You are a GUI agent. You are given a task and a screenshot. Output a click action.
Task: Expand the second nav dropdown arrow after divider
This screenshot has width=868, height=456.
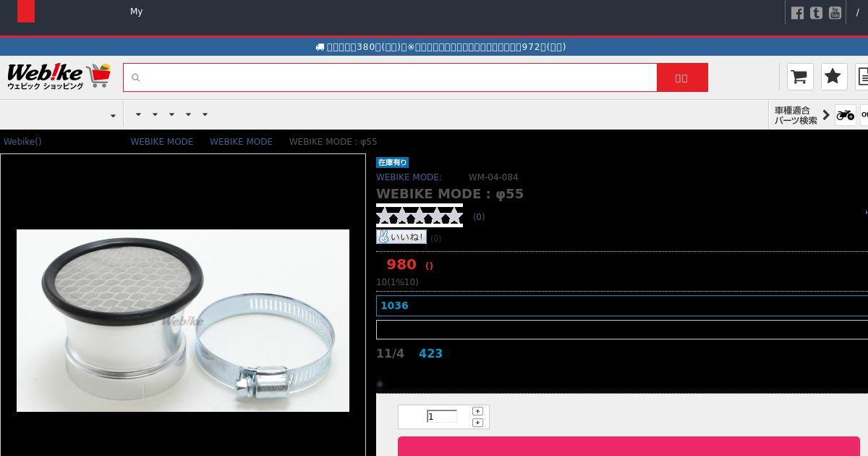pyautogui.click(x=155, y=114)
